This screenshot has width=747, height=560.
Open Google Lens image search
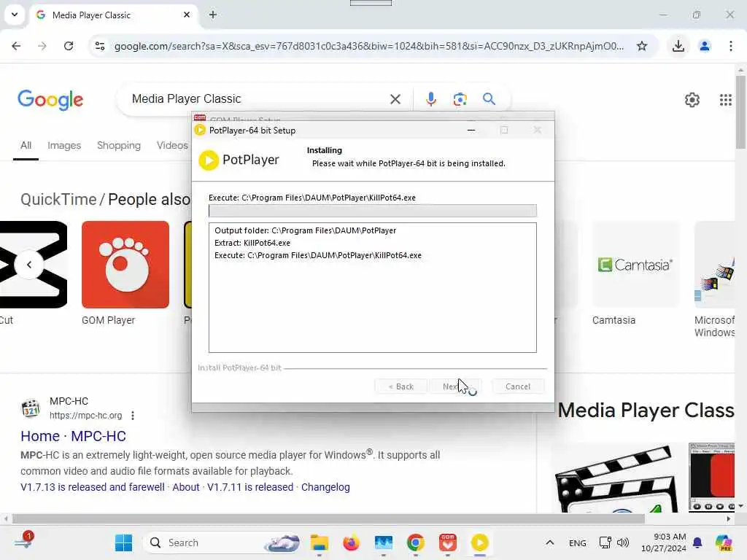pyautogui.click(x=460, y=99)
